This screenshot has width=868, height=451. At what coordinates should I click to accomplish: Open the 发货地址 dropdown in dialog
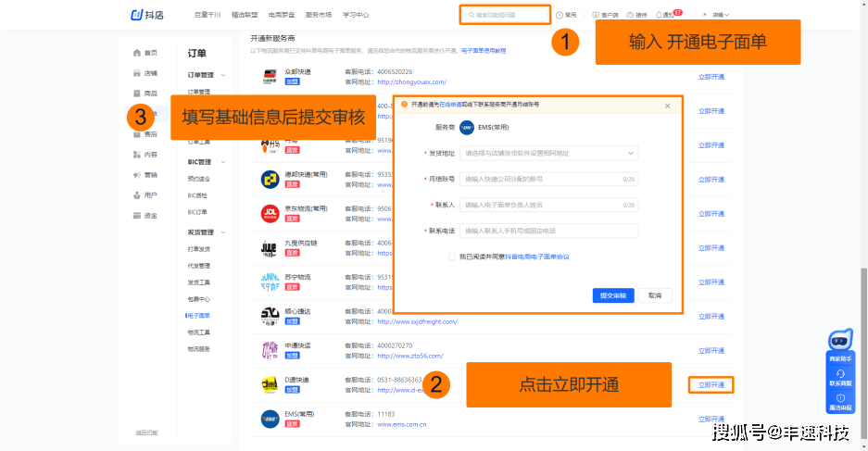[x=548, y=154]
